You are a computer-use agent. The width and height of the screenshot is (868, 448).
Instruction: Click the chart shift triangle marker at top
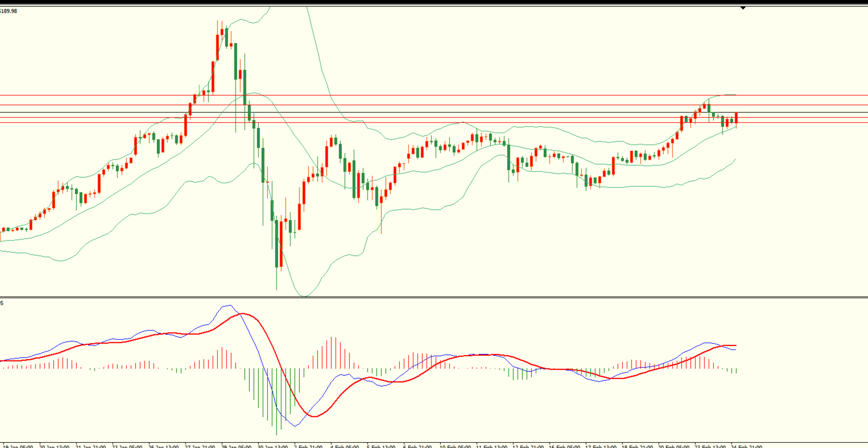coord(743,8)
